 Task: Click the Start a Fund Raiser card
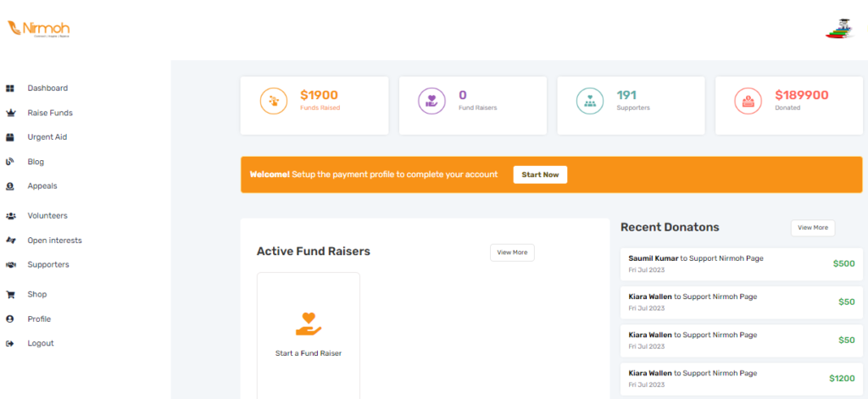pyautogui.click(x=309, y=335)
